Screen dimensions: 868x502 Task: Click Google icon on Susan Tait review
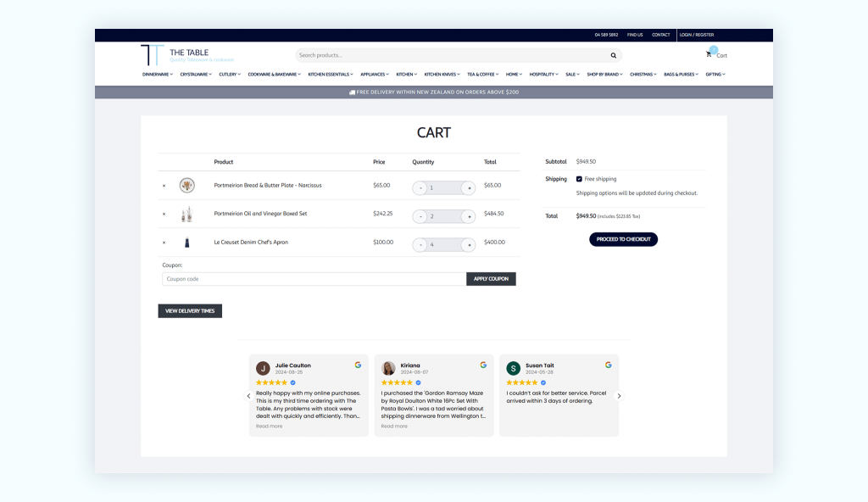[609, 365]
